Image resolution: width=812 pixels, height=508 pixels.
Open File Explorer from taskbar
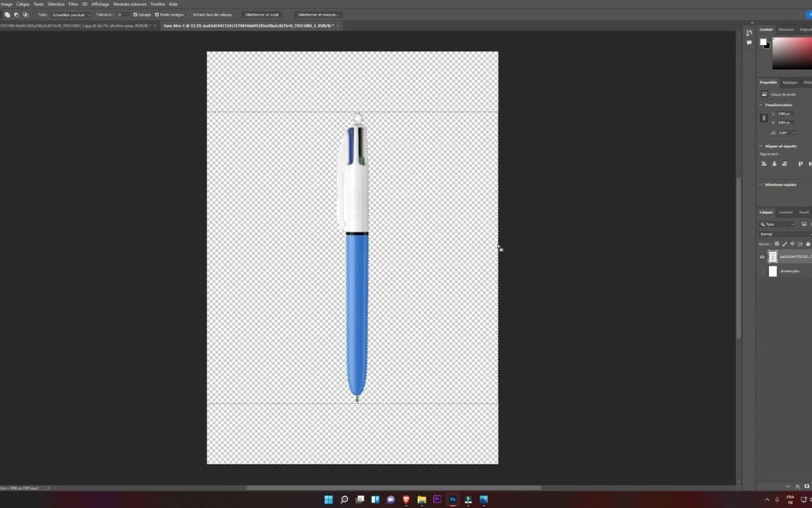pyautogui.click(x=422, y=500)
